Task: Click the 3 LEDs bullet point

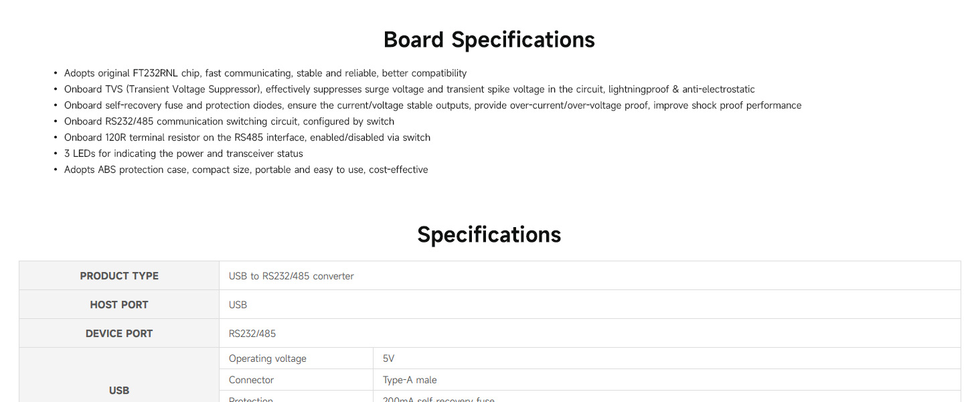Action: click(183, 153)
